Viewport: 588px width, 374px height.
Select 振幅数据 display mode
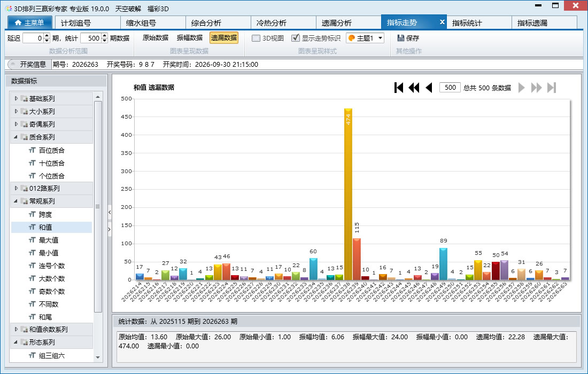(190, 38)
